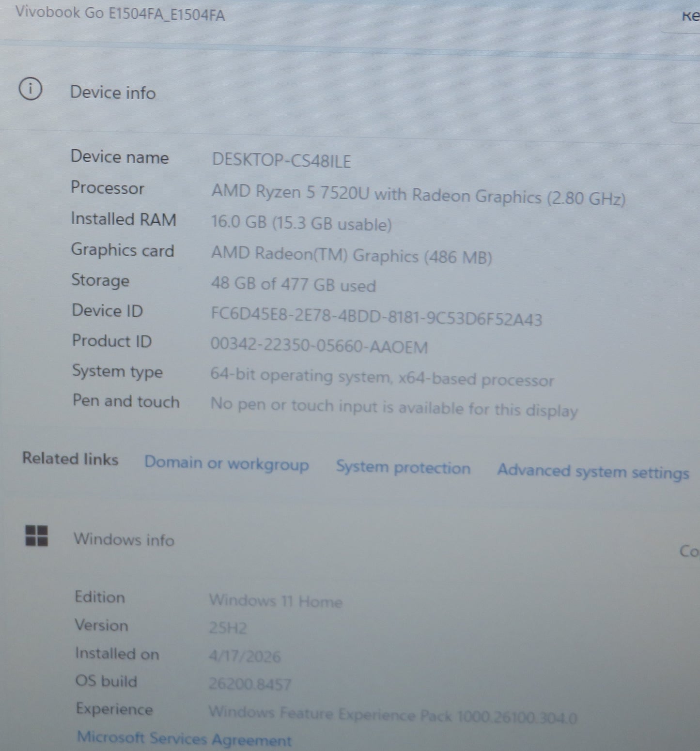
Task: Click the Vivobook Go E1504FA model title
Action: pyautogui.click(x=120, y=14)
